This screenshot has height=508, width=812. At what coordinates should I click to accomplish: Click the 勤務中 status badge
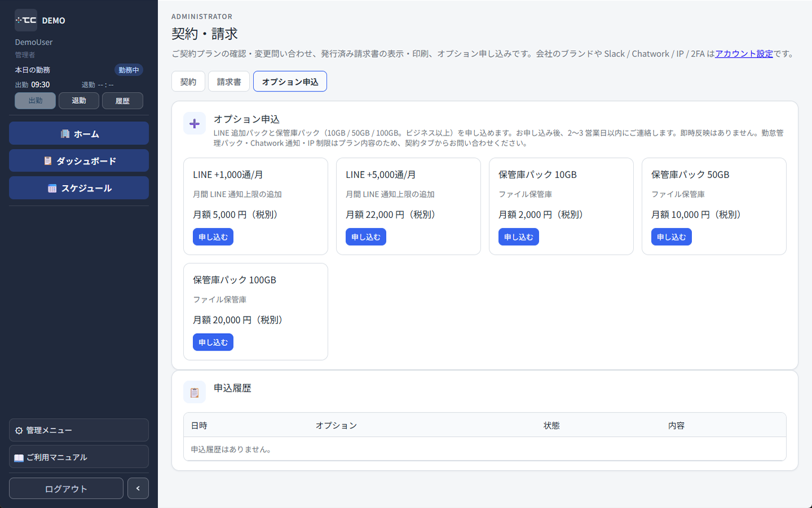click(129, 70)
